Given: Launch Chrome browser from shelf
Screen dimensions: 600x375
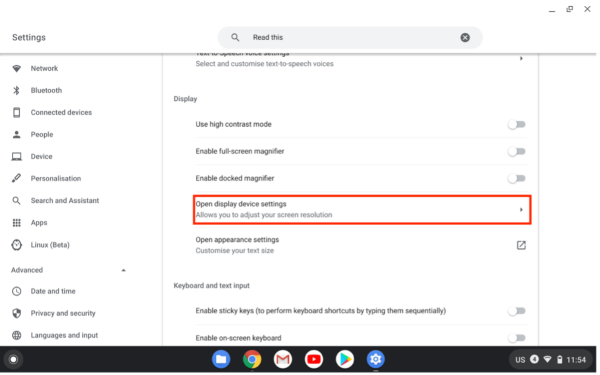Looking at the screenshot, I should (252, 359).
